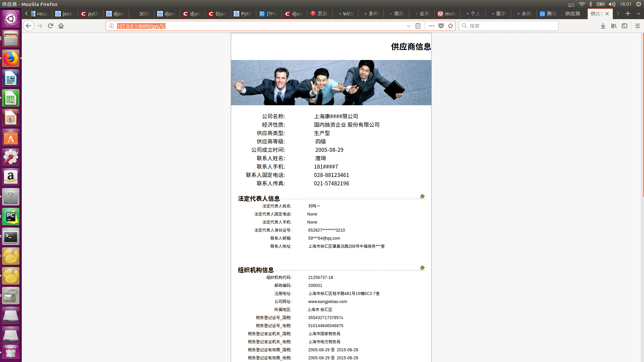Image resolution: width=644 pixels, height=362 pixels.
Task: Open Firefox library icon
Action: [614, 26]
